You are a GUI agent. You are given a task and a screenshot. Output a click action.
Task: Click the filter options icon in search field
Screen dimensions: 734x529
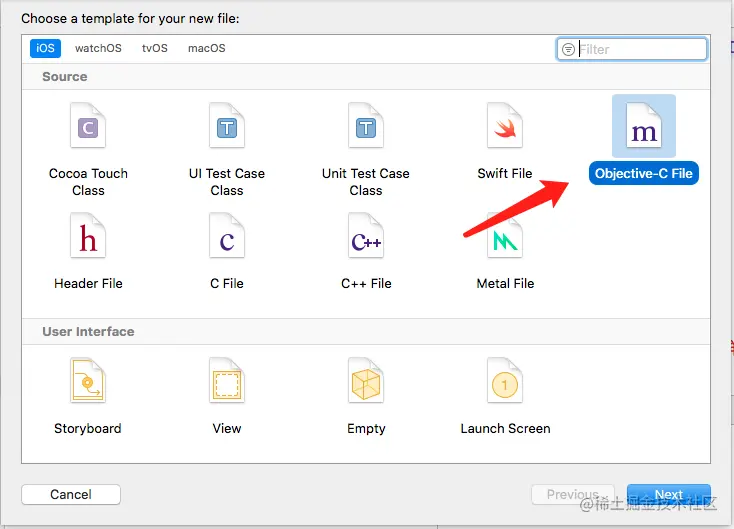click(568, 49)
